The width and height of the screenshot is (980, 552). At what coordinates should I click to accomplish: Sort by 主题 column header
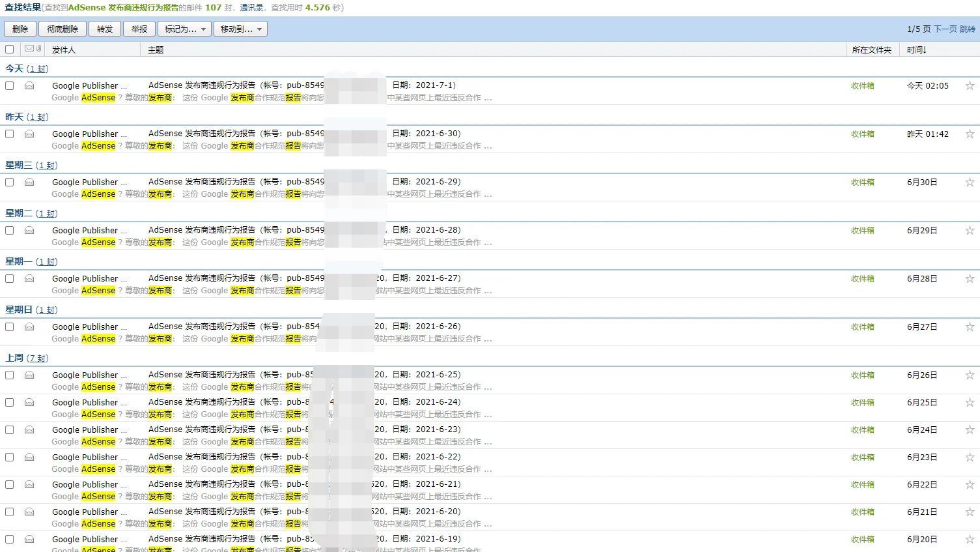[156, 50]
